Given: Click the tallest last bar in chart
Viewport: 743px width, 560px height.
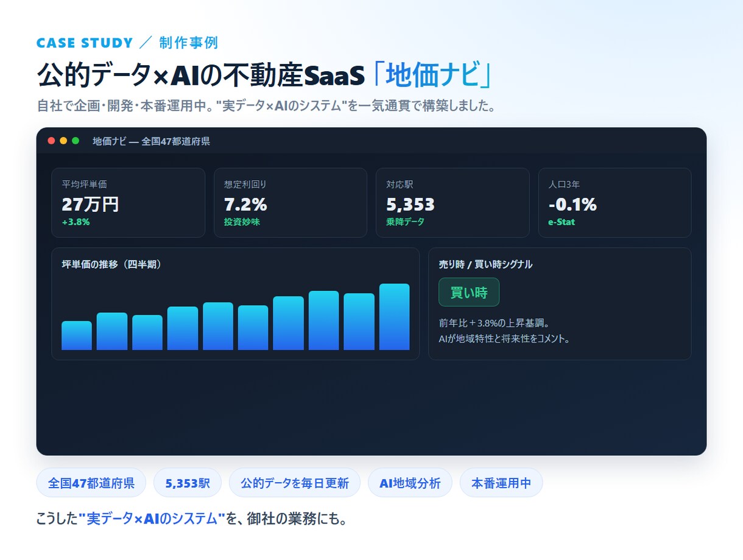Looking at the screenshot, I should (x=395, y=317).
